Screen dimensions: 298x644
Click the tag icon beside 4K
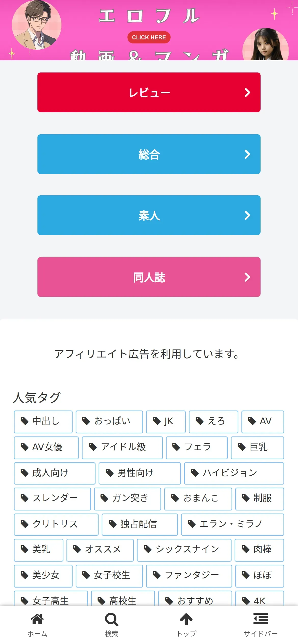[x=246, y=601]
